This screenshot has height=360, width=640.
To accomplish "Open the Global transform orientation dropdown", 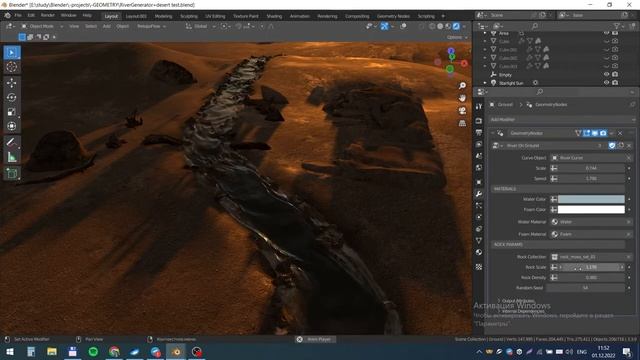I will (201, 26).
